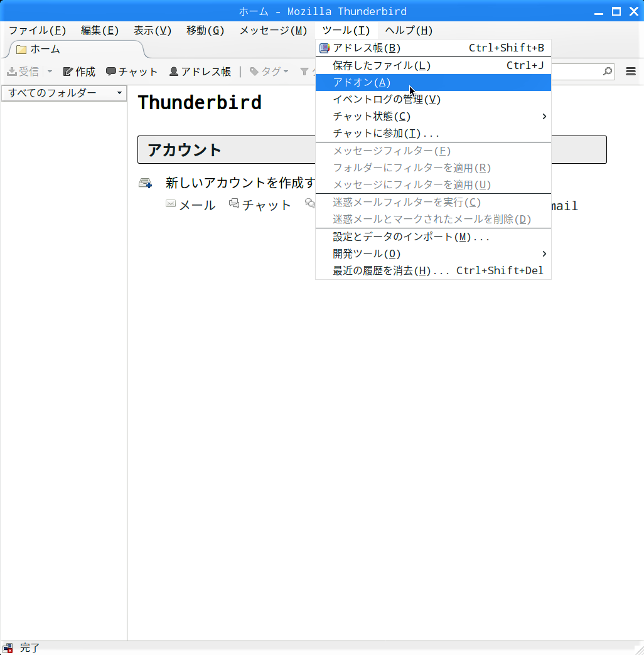
Task: Switch to the ホーム tab
Action: [77, 50]
